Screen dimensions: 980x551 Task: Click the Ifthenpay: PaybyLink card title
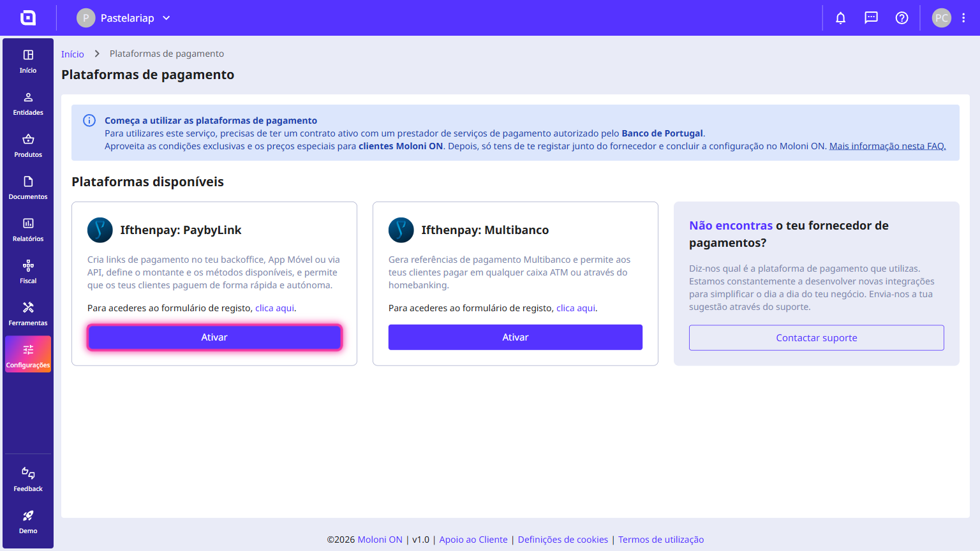(x=181, y=230)
